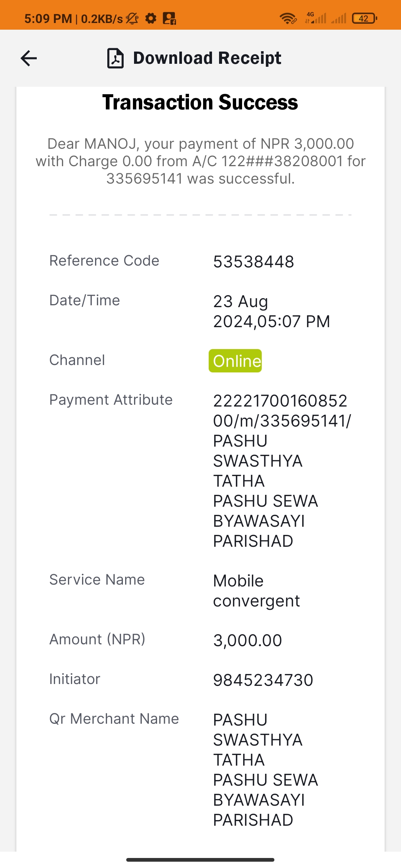Tap the Wi-Fi status icon
This screenshot has height=868, width=401.
[x=288, y=18]
